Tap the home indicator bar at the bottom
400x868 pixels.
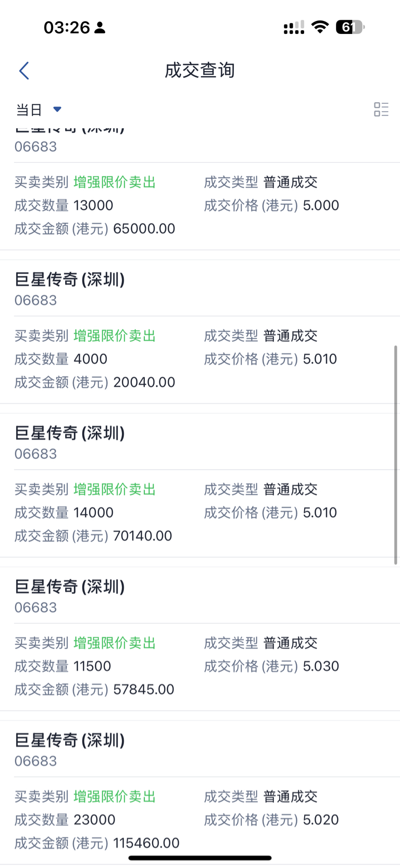coord(200,858)
